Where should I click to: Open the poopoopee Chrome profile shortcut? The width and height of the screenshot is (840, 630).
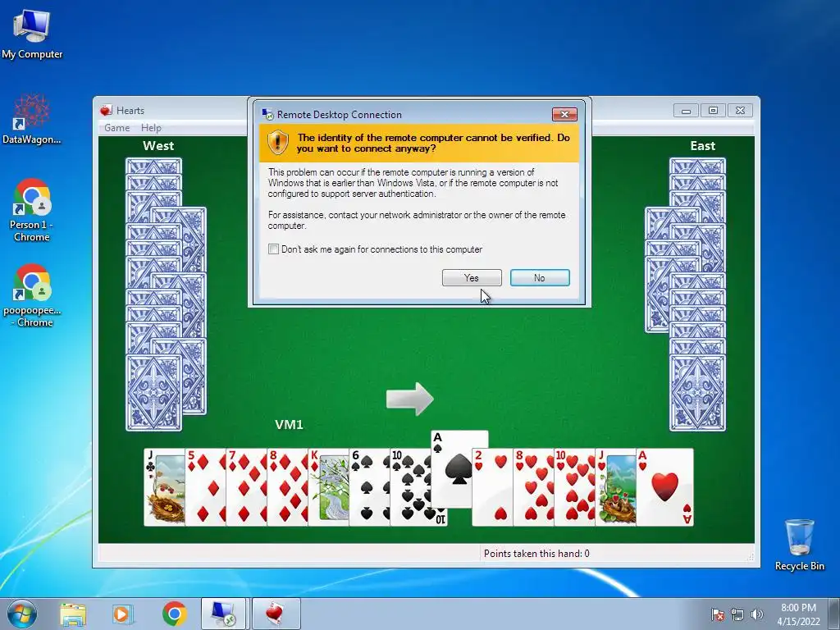32,295
